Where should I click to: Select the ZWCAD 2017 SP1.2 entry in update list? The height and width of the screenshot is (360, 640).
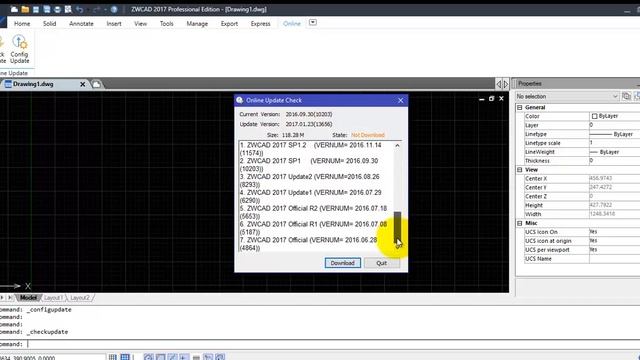[x=310, y=149]
